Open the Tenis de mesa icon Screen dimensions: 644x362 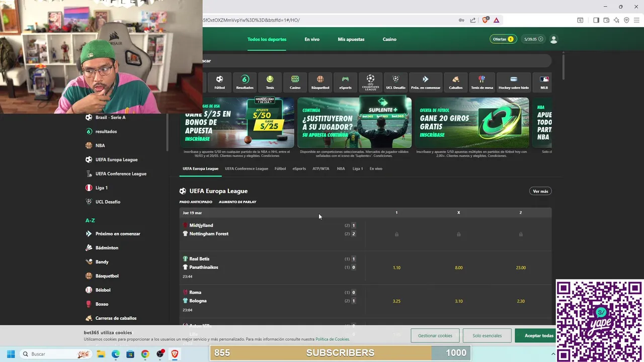482,82
